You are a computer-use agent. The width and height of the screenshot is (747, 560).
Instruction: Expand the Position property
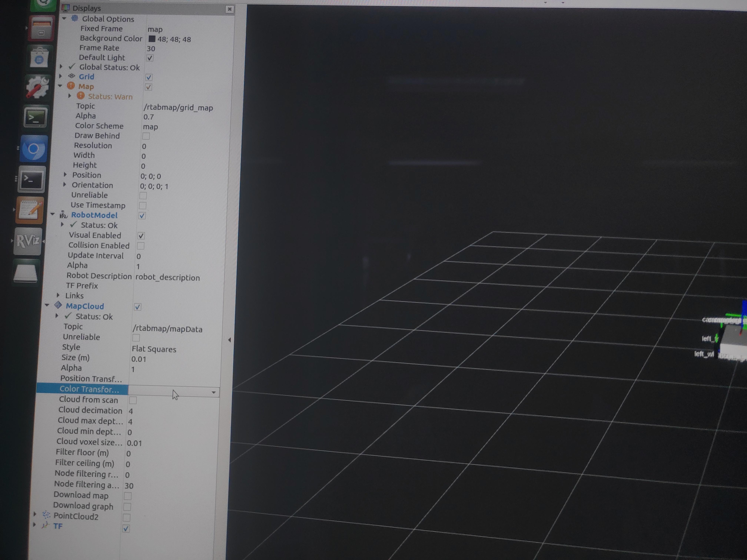[x=65, y=174]
